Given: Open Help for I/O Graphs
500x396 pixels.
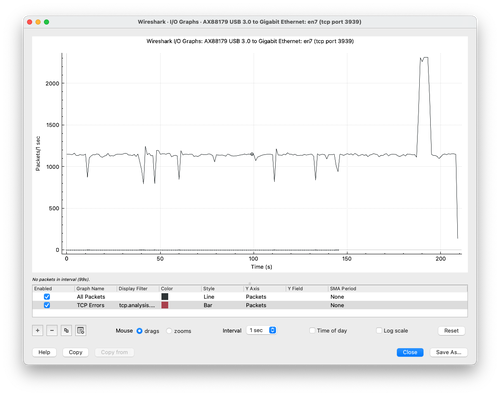Looking at the screenshot, I should (44, 352).
